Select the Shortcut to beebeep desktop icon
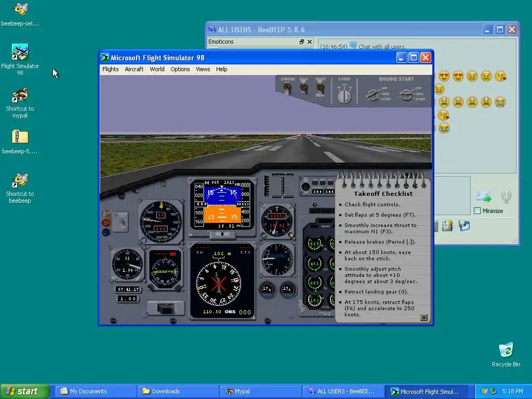The width and height of the screenshot is (532, 399). (20, 188)
